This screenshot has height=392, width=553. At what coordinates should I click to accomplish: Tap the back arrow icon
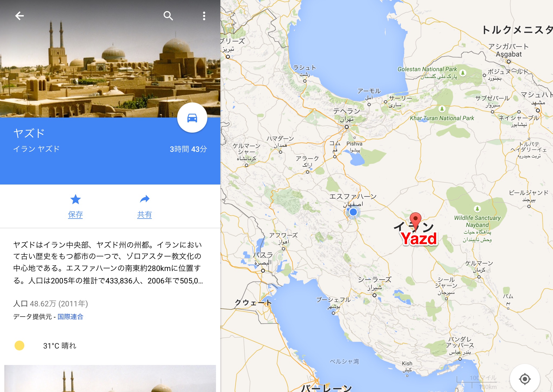coord(19,16)
